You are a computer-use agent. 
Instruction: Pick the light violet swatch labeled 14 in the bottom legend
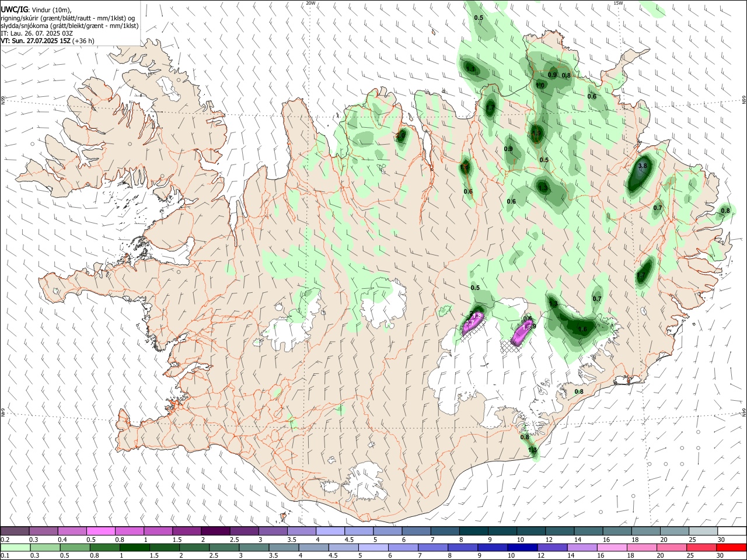pos(581,548)
